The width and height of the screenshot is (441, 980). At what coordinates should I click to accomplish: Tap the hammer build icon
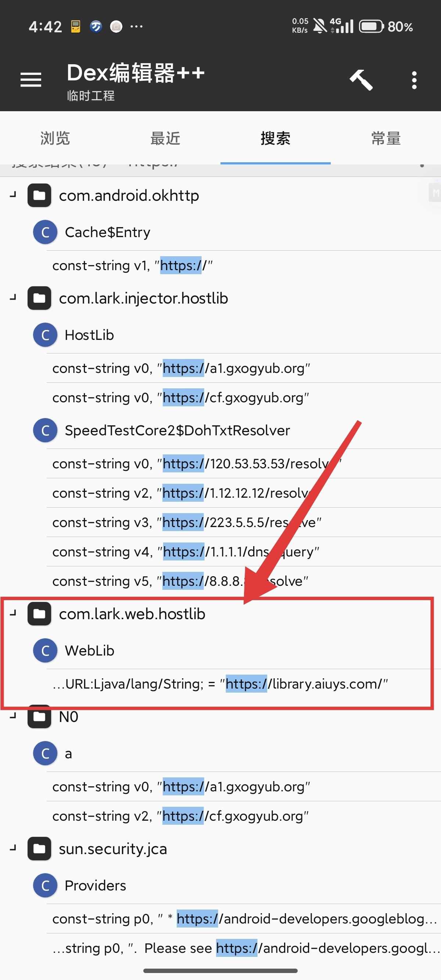[360, 80]
